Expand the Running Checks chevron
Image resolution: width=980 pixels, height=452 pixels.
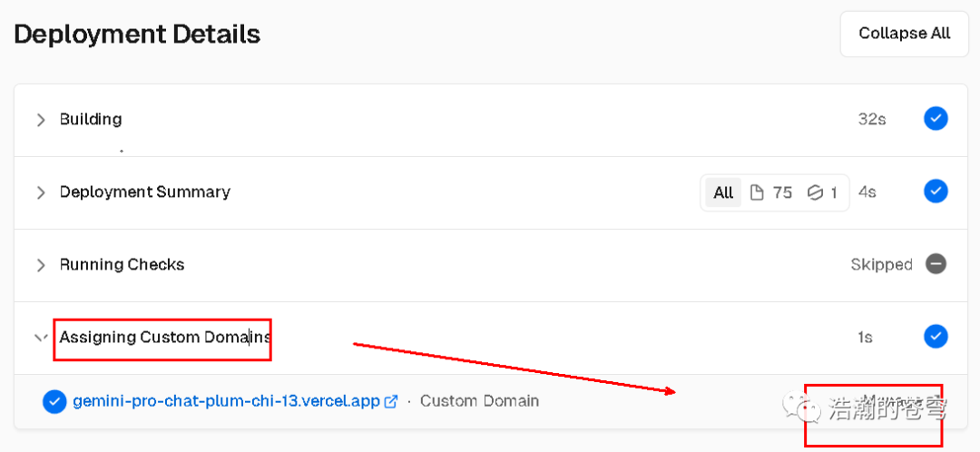click(40, 265)
